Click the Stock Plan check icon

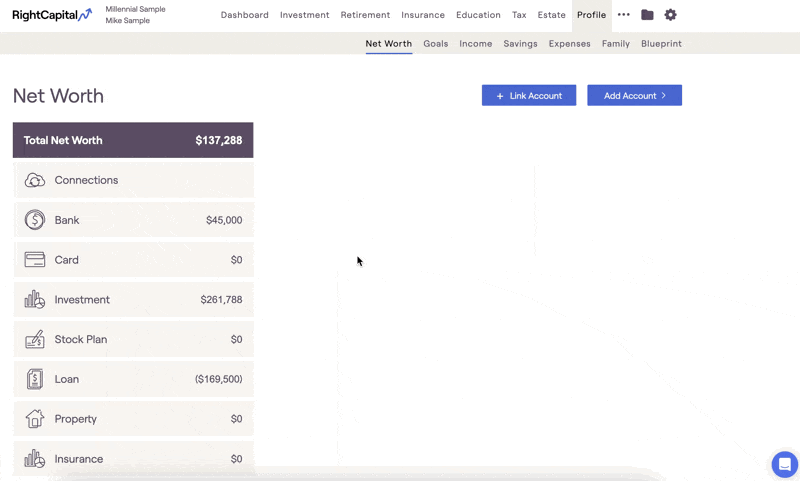(35, 339)
